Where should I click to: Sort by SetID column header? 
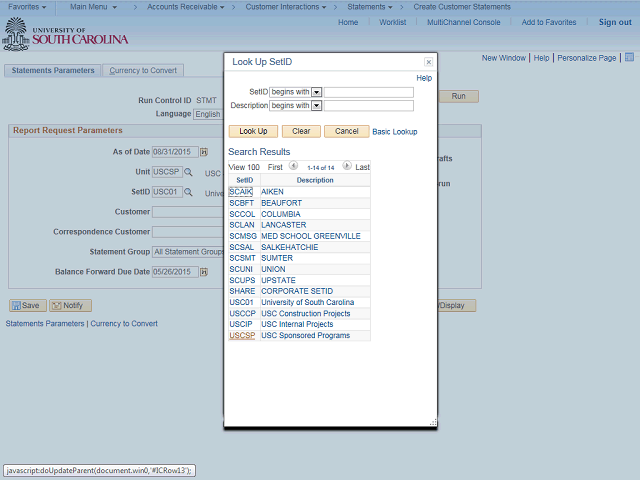(x=244, y=180)
